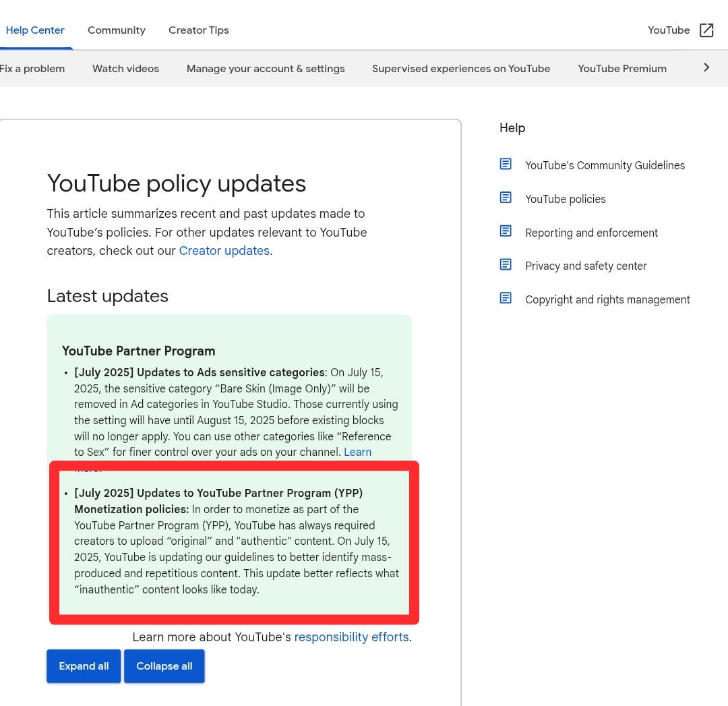Click the document icon beside YouTube policies
The width and height of the screenshot is (728, 706).
click(x=506, y=198)
